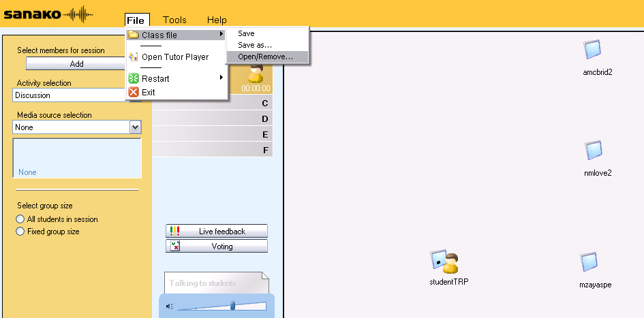Select session group row D
Image resolution: width=644 pixels, height=318 pixels.
point(213,118)
